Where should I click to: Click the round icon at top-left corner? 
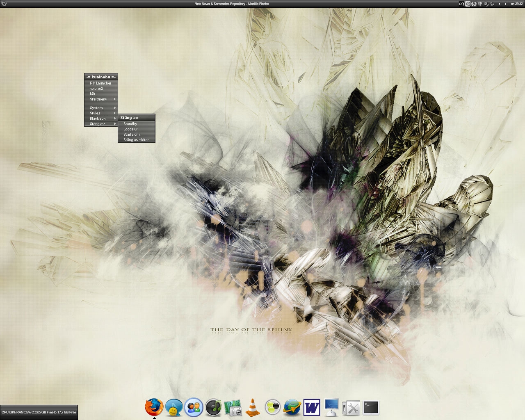pos(4,4)
